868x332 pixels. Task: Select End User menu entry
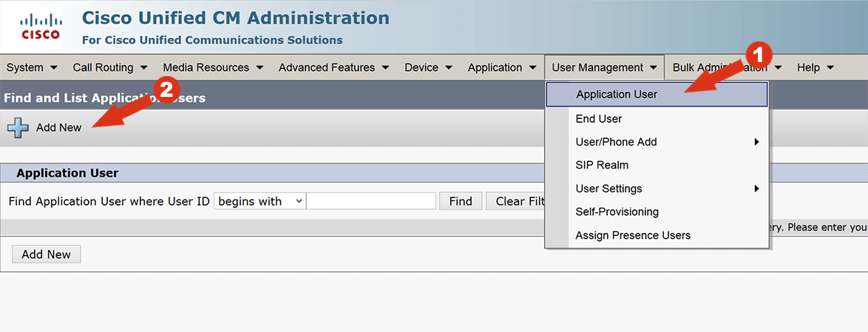coord(657,119)
